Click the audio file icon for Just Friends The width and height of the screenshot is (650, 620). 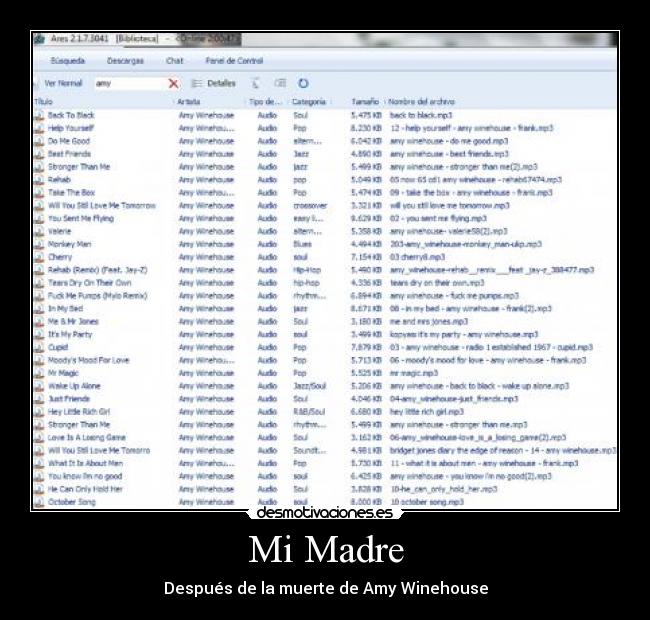click(39, 399)
